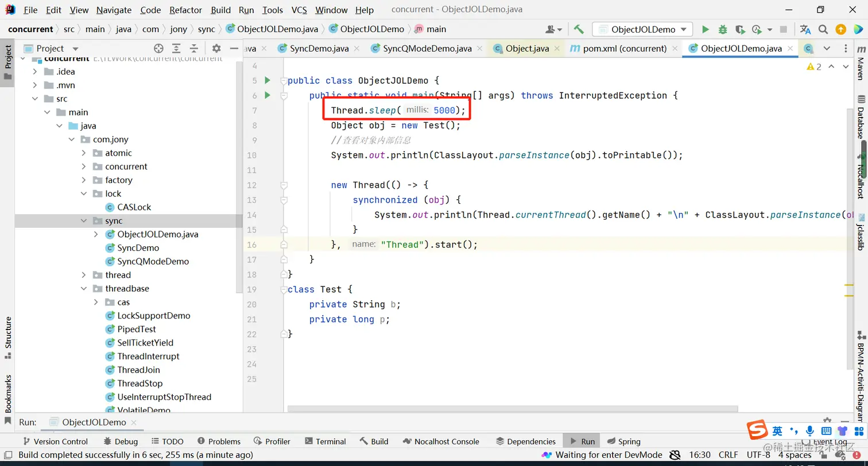Toggle the Database side tool window

pyautogui.click(x=860, y=117)
